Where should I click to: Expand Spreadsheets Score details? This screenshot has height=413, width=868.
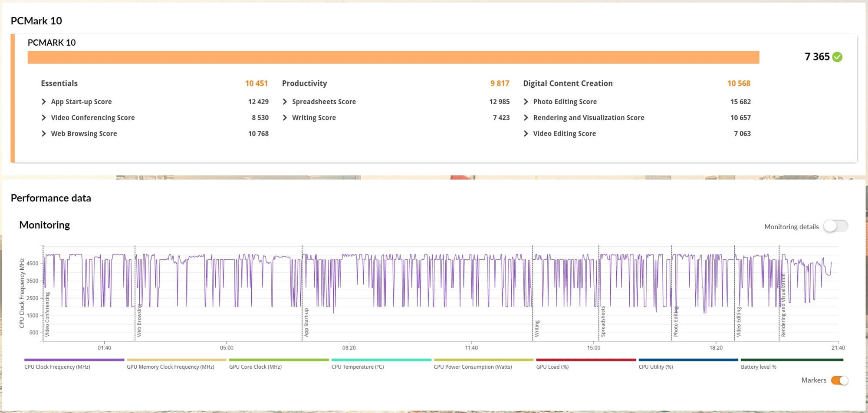(x=285, y=102)
